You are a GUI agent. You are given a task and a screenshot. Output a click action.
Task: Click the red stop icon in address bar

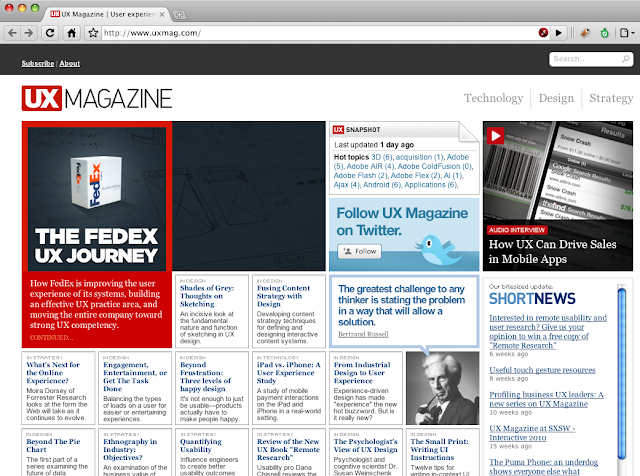coord(543,33)
